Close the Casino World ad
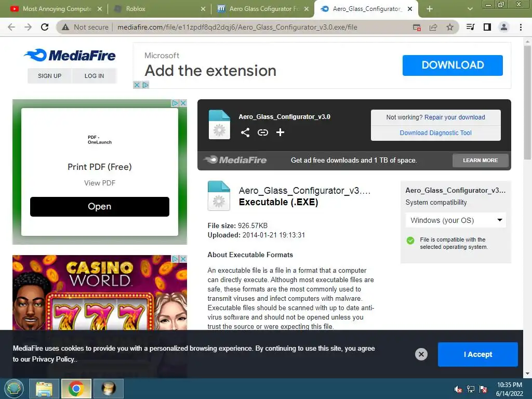Viewport: 532px width, 399px height. (183, 259)
